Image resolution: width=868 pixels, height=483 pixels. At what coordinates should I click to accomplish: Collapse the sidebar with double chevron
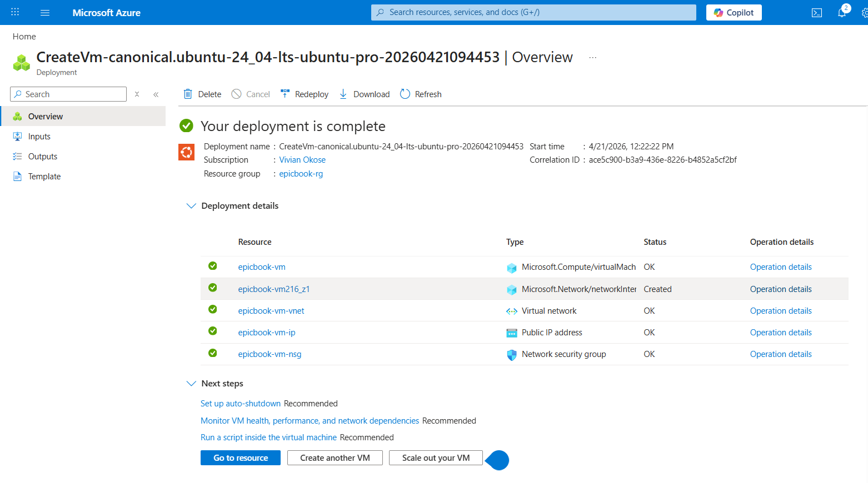pyautogui.click(x=156, y=94)
